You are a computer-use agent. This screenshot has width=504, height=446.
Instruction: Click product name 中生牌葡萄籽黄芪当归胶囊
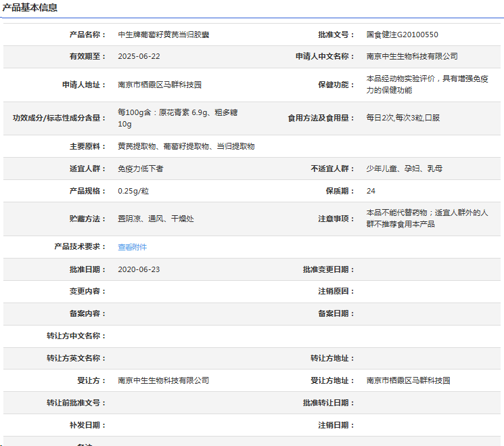(163, 35)
